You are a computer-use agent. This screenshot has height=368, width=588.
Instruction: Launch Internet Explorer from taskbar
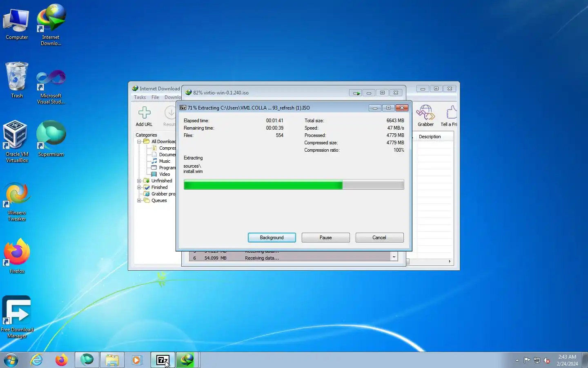(x=37, y=360)
